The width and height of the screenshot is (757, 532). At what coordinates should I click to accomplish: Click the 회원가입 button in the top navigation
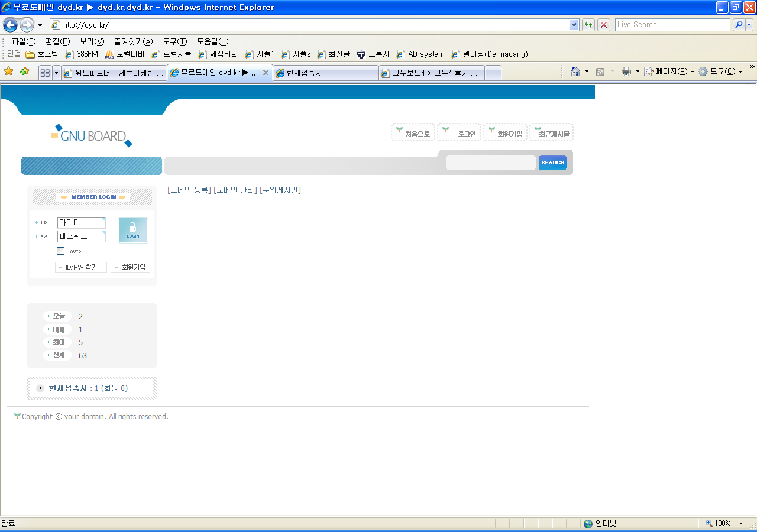505,132
